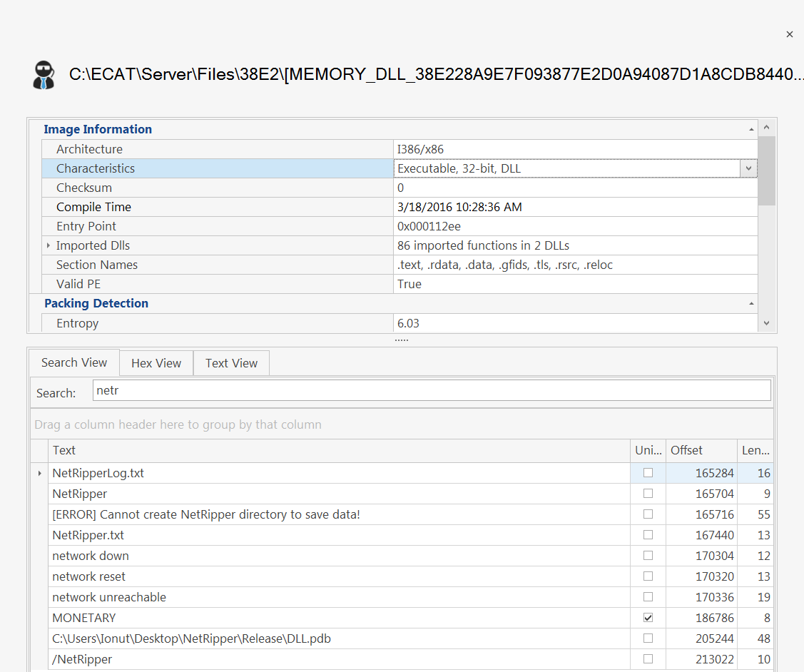This screenshot has width=804, height=672.
Task: Toggle Unicode checkbox for network down row
Action: [x=648, y=556]
